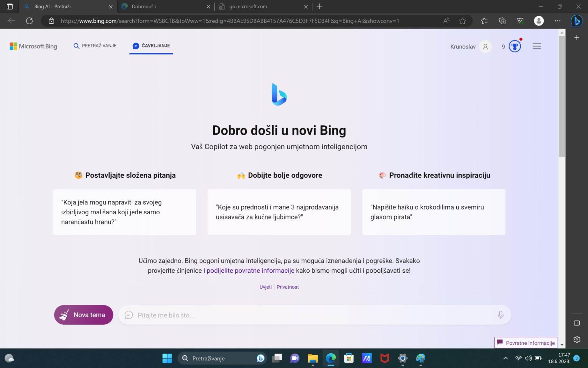Click the Microsoft Rewards trophy icon
Image resolution: width=588 pixels, height=368 pixels.
(x=514, y=46)
